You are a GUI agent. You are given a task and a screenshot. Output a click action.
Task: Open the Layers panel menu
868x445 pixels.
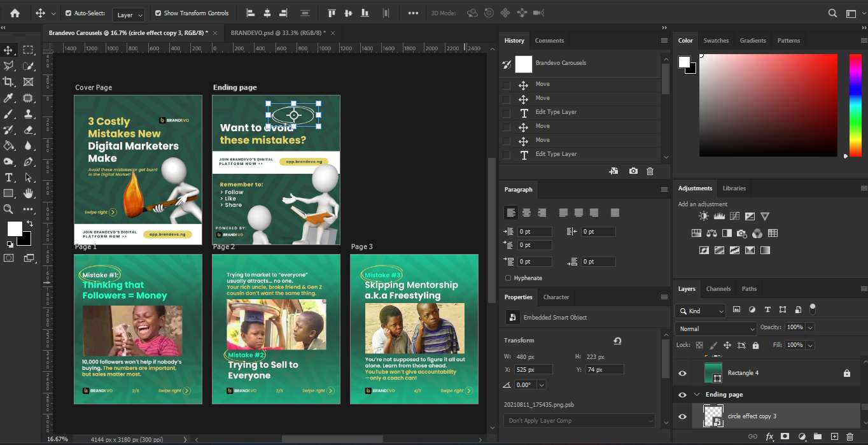864,289
